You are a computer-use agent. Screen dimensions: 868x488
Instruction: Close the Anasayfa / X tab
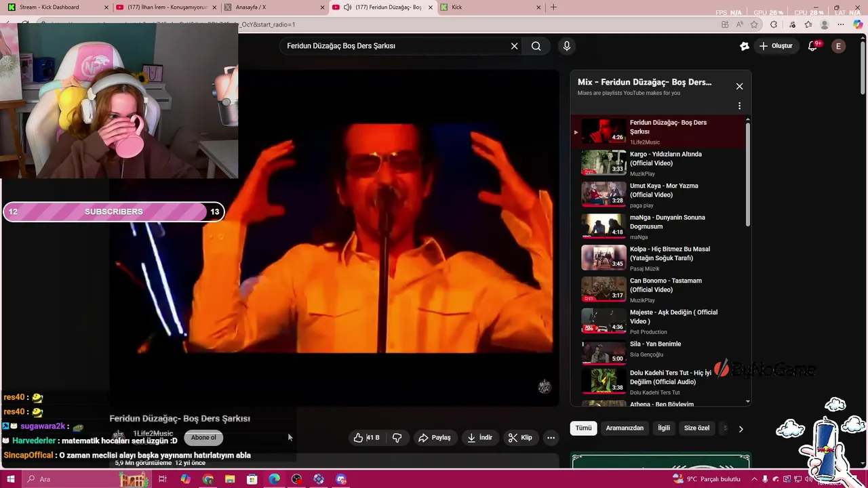[323, 7]
